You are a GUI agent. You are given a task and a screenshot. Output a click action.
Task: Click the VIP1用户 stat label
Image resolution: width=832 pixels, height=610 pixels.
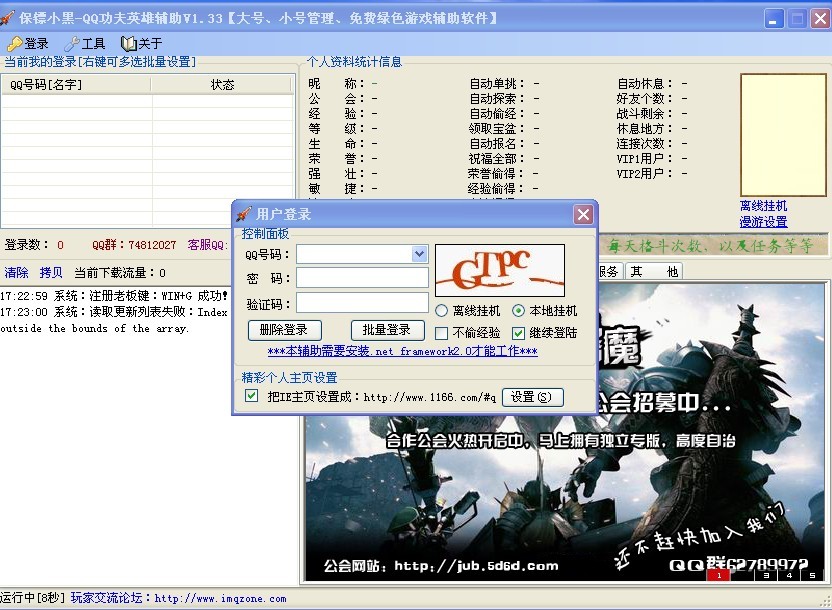645,158
